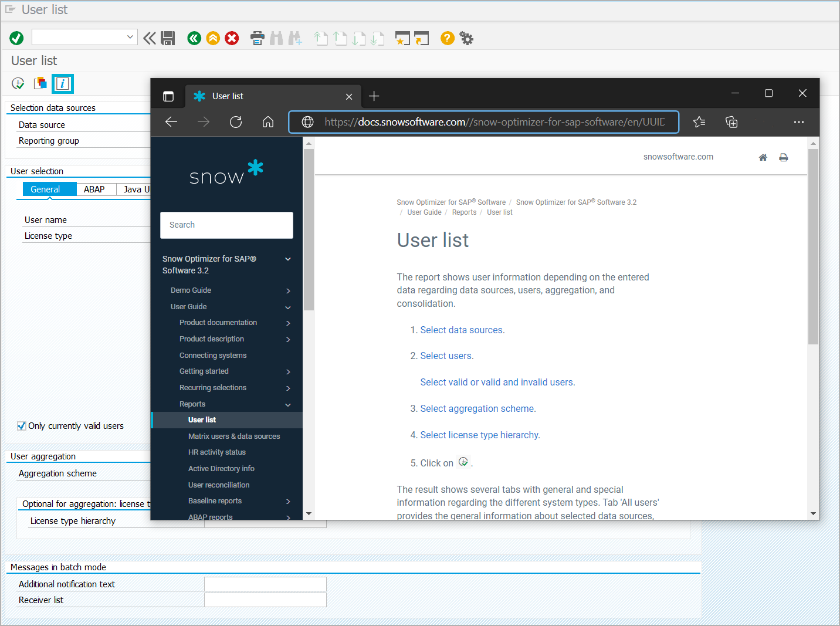Screen dimensions: 840x626
Task: Click the Execute clock icon
Action: point(18,83)
